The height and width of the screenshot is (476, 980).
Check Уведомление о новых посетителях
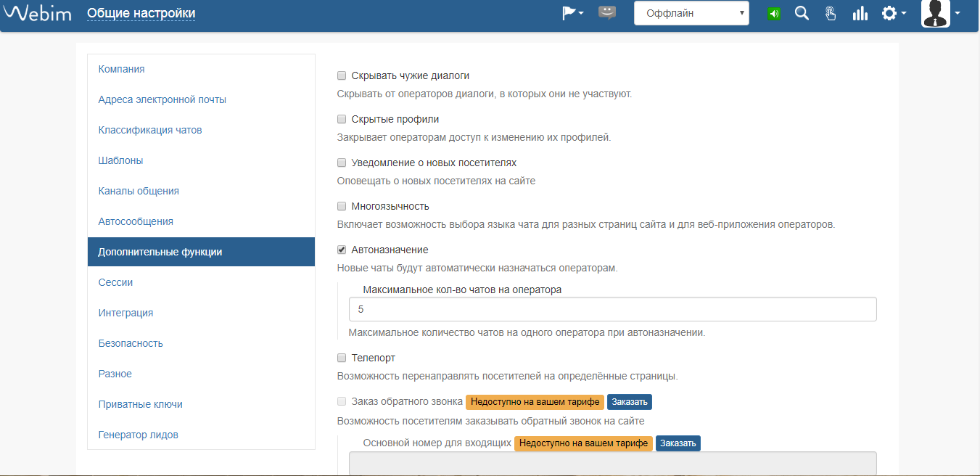pos(342,163)
